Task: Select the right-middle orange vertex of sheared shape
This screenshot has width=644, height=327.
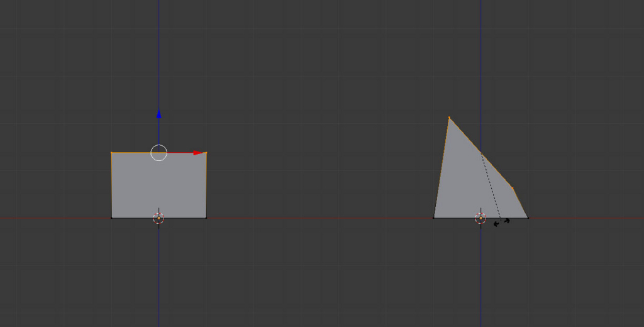Action: [512, 188]
